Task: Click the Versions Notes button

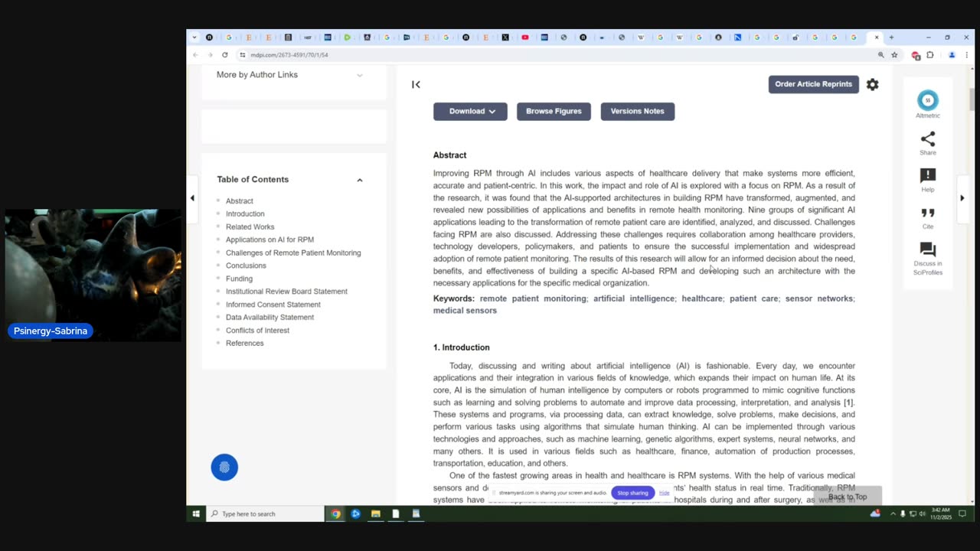Action: click(638, 111)
